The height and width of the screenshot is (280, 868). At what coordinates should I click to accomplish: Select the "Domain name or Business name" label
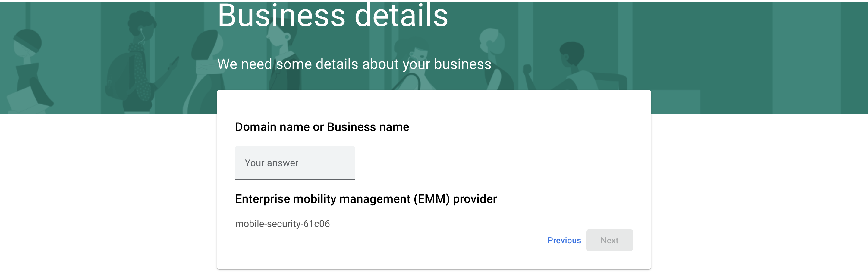[x=322, y=127]
